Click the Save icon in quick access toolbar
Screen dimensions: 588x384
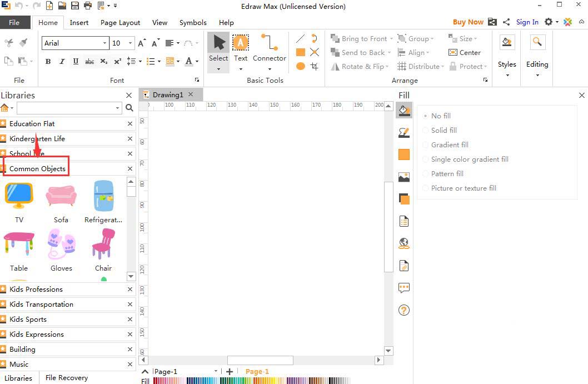click(75, 6)
